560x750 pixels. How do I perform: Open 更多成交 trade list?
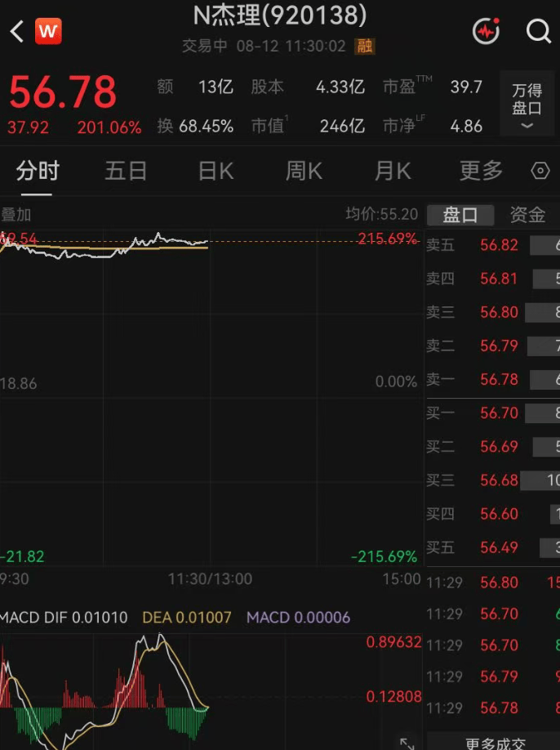click(x=495, y=743)
